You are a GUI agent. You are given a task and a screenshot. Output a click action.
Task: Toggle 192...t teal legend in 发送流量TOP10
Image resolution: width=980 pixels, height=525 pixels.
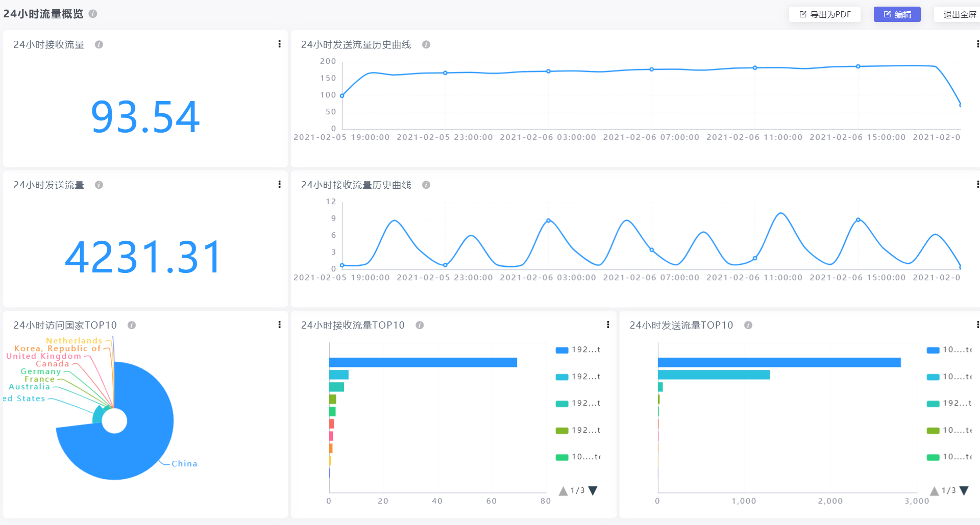[x=949, y=404]
